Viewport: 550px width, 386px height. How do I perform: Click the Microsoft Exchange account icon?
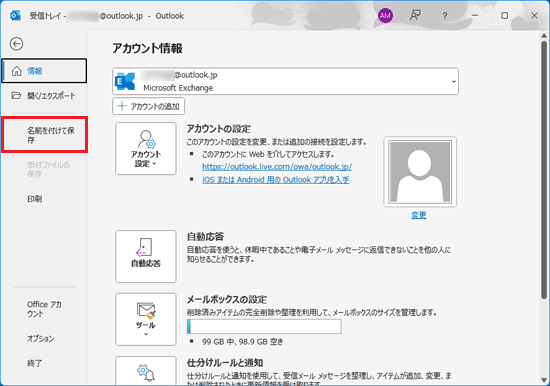pos(125,81)
